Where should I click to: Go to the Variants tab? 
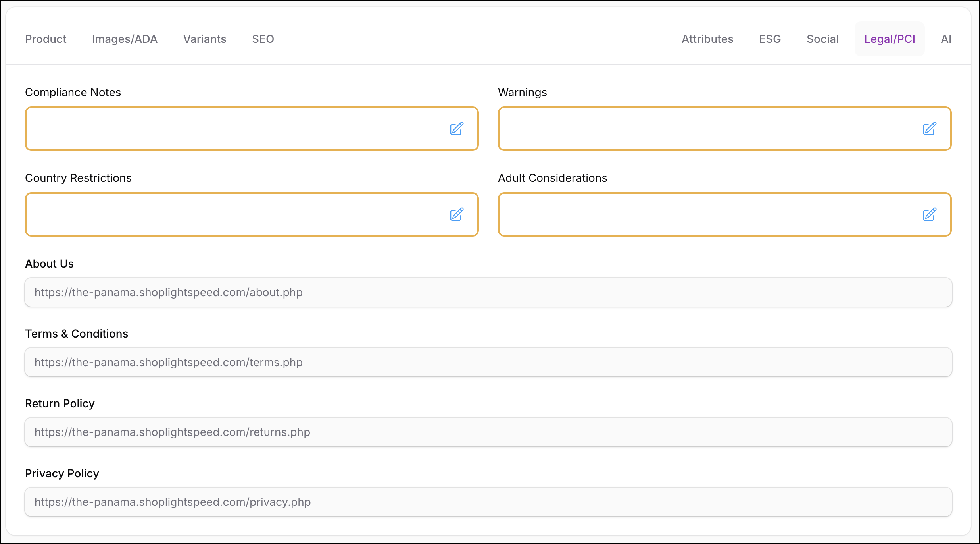point(205,39)
